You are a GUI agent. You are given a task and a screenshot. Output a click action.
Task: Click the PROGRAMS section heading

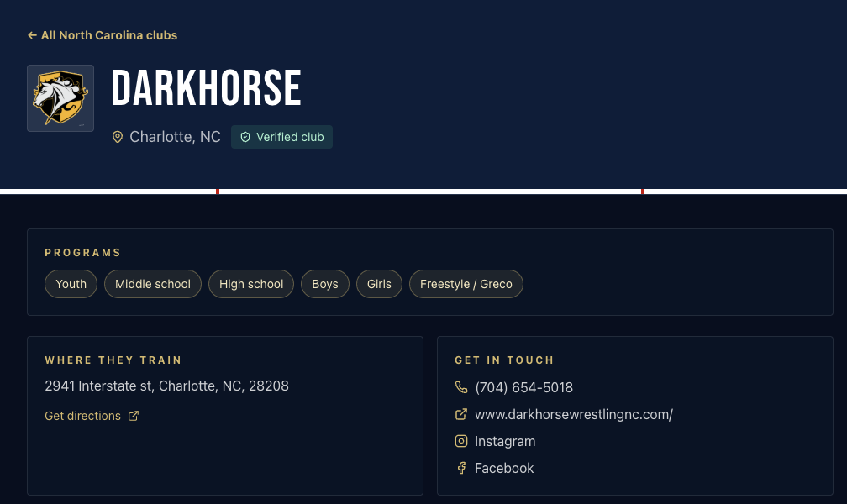coord(82,253)
